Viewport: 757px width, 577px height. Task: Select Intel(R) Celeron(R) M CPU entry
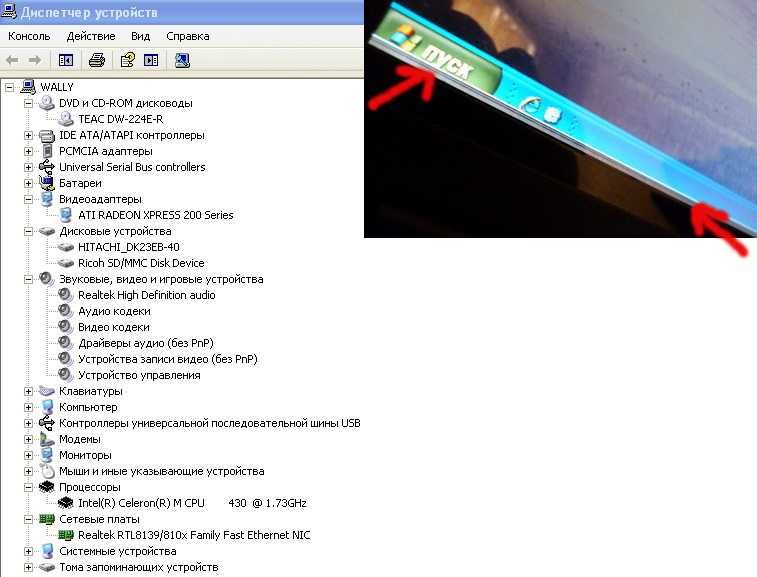tap(192, 503)
